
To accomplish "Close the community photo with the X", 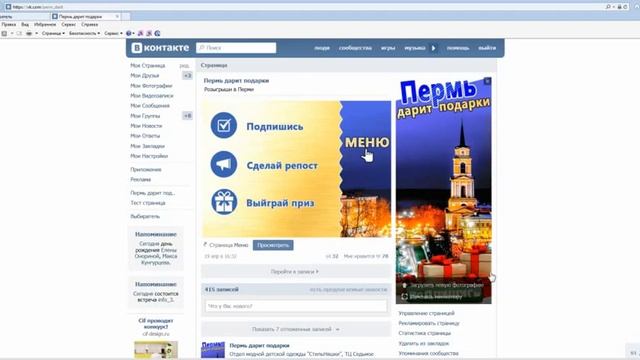I will pos(487,81).
